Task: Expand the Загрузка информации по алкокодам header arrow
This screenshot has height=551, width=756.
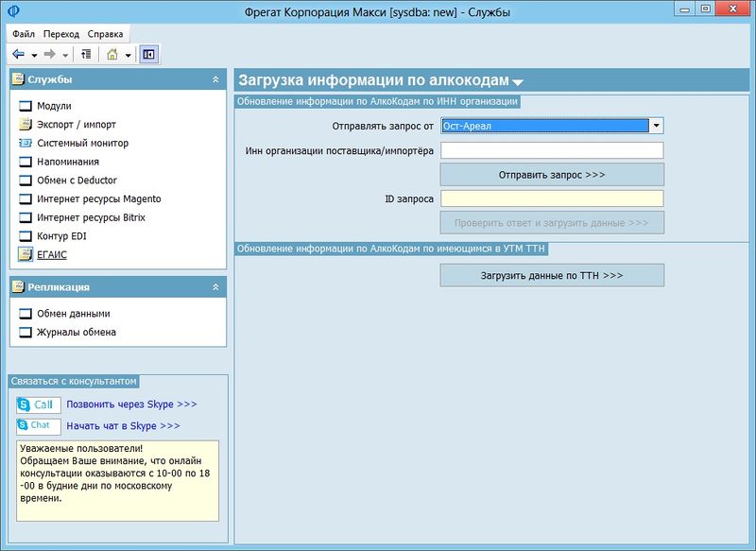Action: (x=518, y=82)
